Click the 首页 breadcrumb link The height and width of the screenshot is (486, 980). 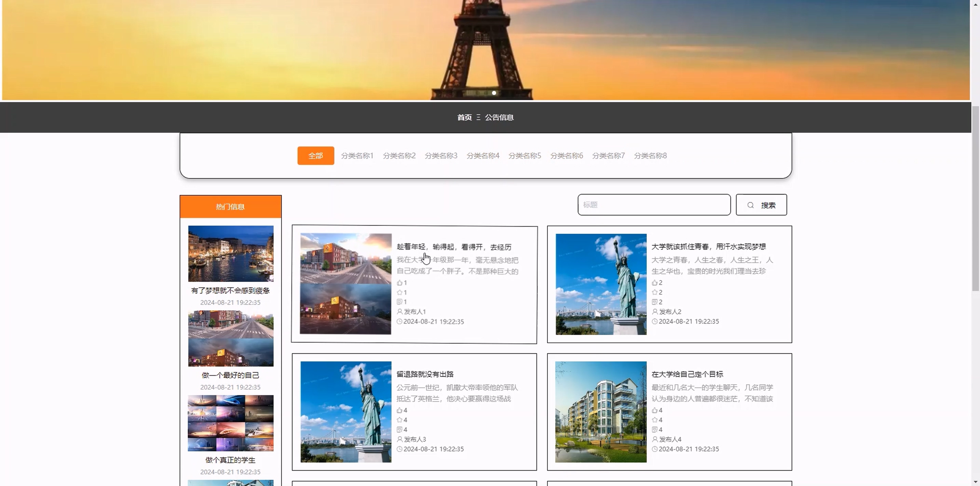click(x=464, y=117)
